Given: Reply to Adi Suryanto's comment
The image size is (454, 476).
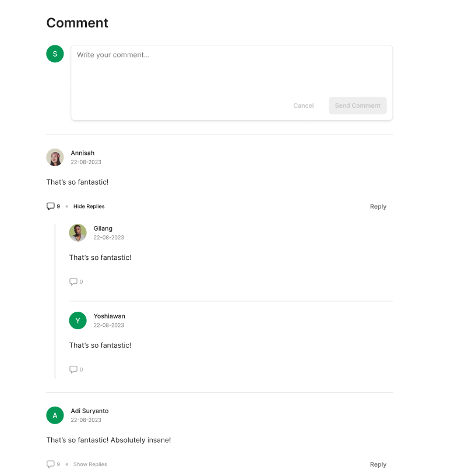Looking at the screenshot, I should 378,464.
